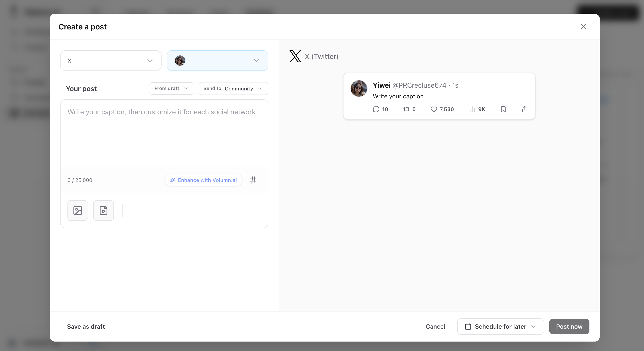Open the account selector dropdown
644x351 pixels.
[217, 61]
